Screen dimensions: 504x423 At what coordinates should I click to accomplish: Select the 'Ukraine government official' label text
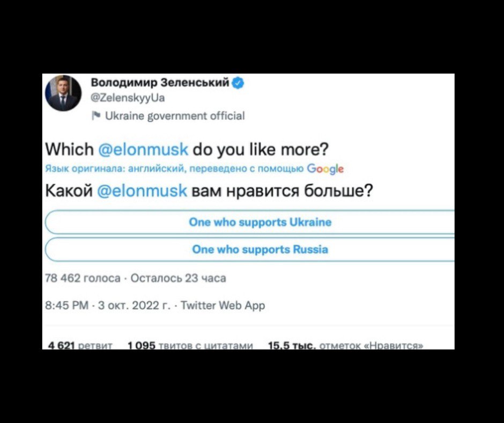coord(175,116)
